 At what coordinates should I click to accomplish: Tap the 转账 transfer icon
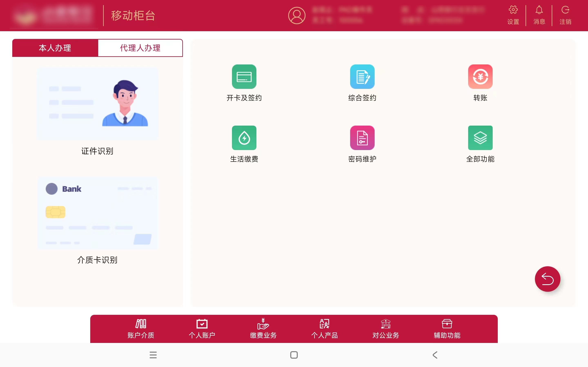(480, 77)
